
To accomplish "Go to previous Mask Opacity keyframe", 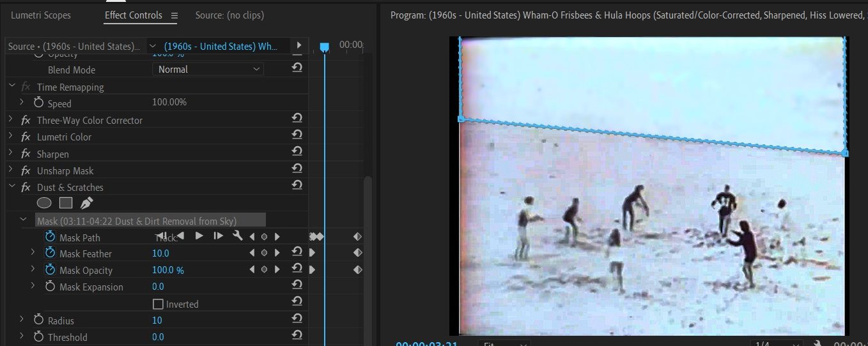I will point(252,270).
